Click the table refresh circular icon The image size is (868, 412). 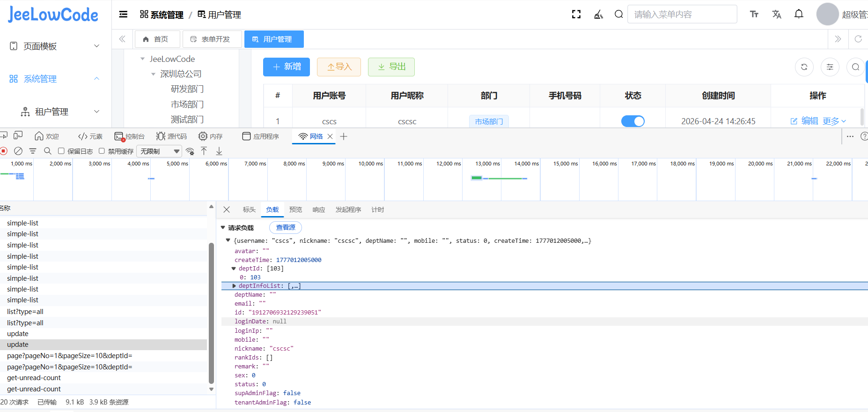pos(804,67)
